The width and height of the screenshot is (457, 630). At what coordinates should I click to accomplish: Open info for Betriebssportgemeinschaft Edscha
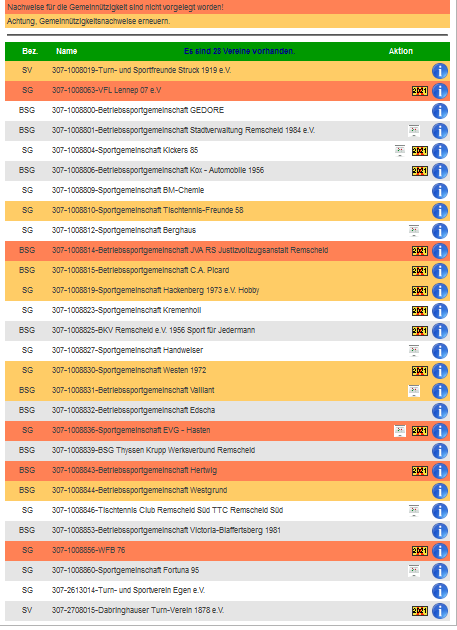pos(440,411)
